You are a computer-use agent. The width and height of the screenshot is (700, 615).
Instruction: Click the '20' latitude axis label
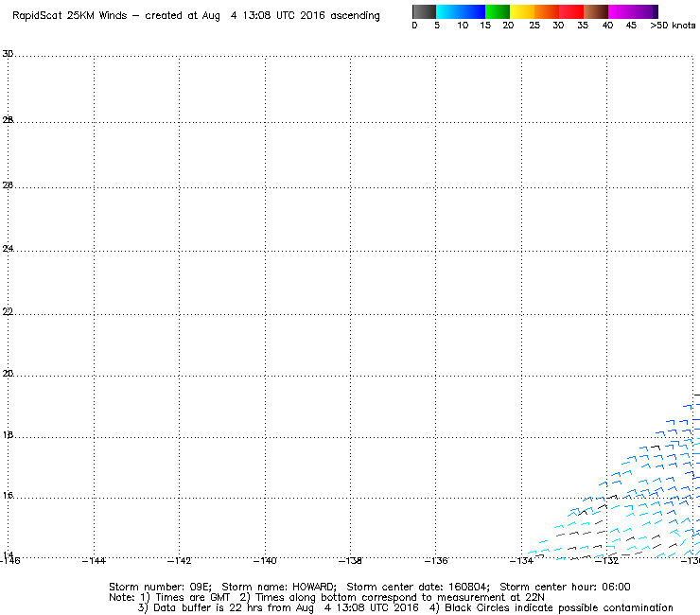(8, 374)
